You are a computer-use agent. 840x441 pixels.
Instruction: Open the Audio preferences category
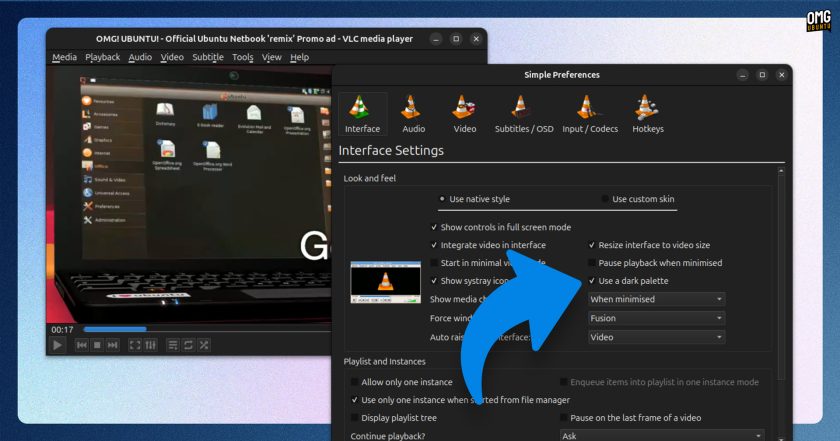(x=413, y=114)
